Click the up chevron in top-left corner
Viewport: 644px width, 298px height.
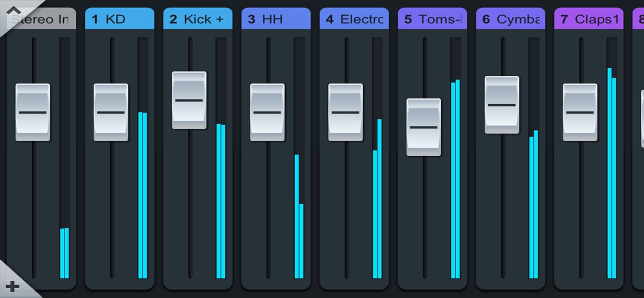(13, 11)
